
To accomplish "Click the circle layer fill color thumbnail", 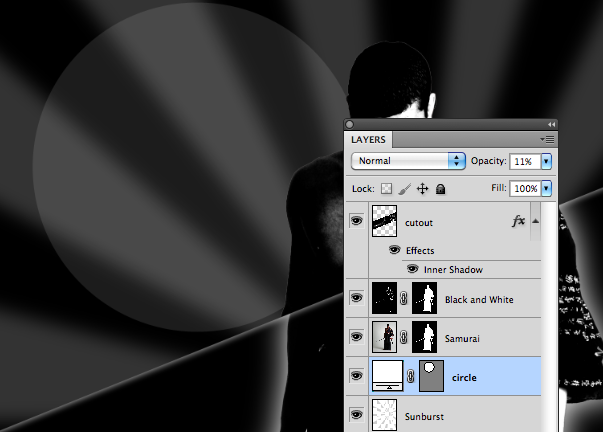I will pos(388,376).
